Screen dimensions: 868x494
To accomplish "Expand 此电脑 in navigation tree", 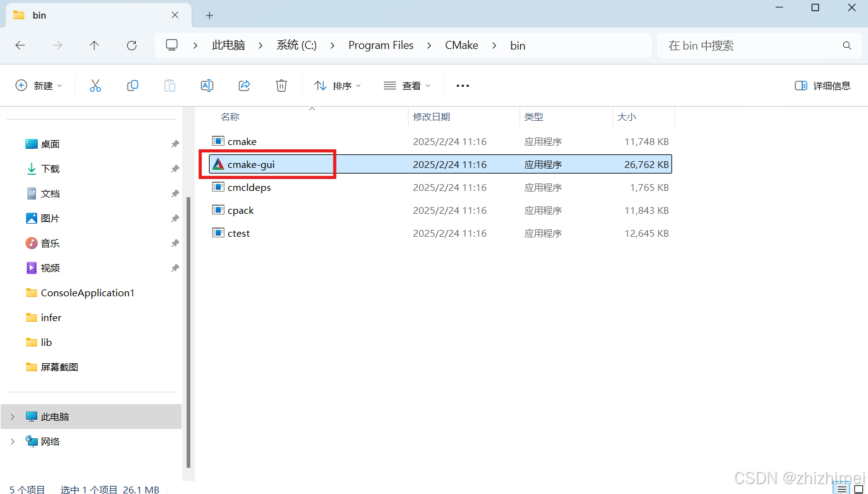I will coord(12,417).
